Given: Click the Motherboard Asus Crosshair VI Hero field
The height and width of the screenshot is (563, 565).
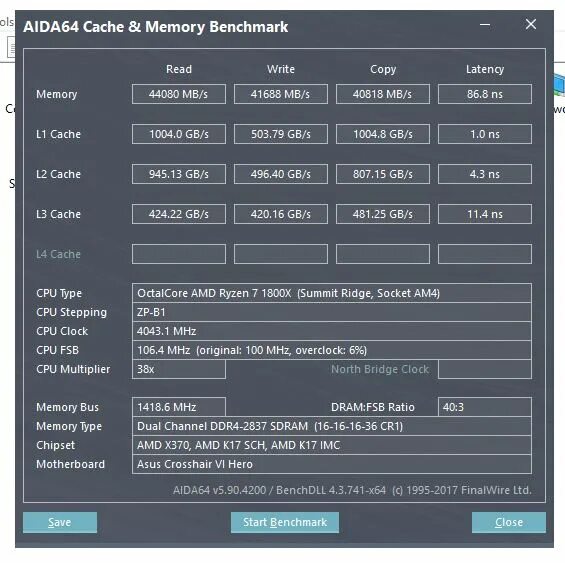Looking at the screenshot, I should tap(332, 464).
